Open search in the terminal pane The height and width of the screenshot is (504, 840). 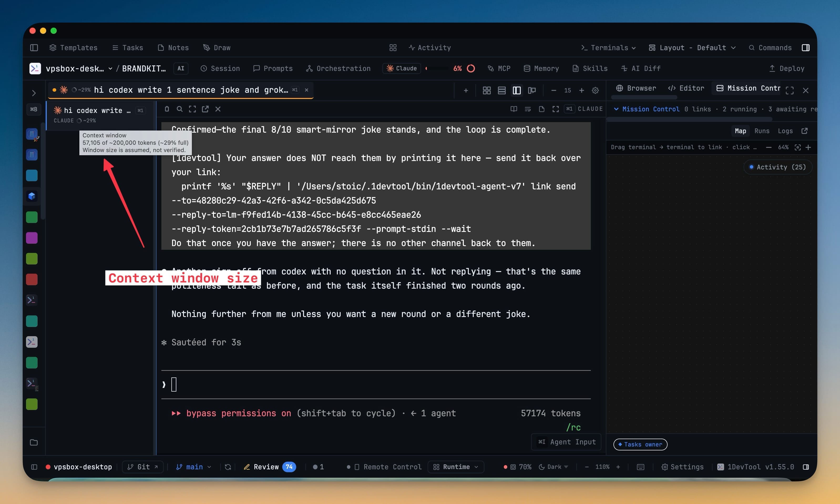click(180, 109)
